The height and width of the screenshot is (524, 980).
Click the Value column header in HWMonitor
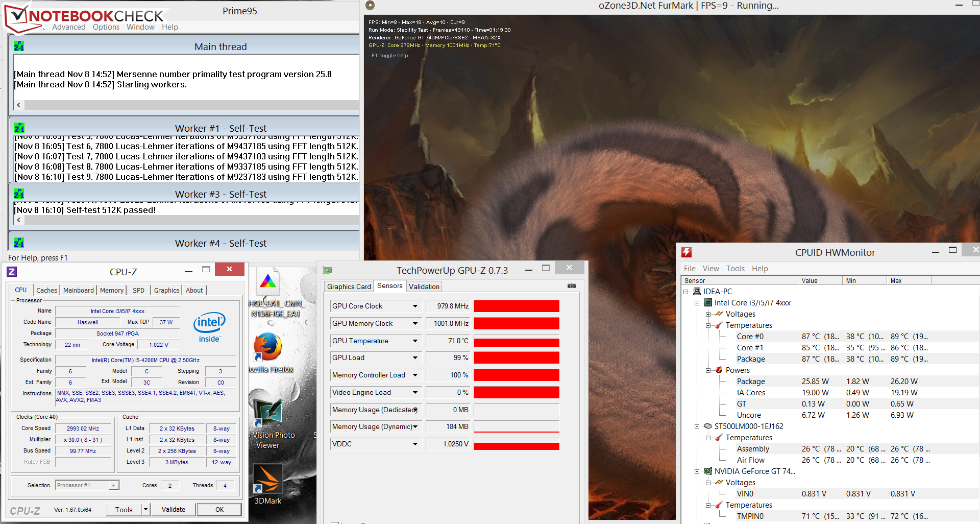click(x=820, y=281)
